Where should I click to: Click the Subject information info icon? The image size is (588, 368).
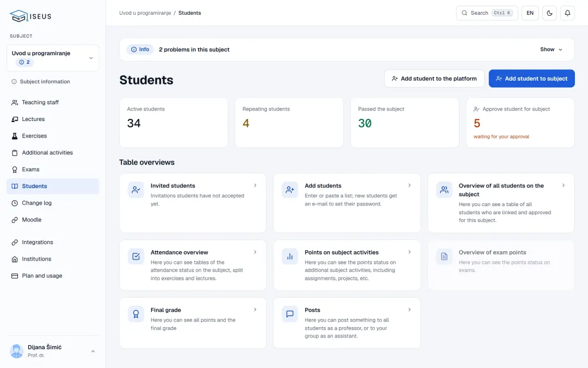[14, 81]
